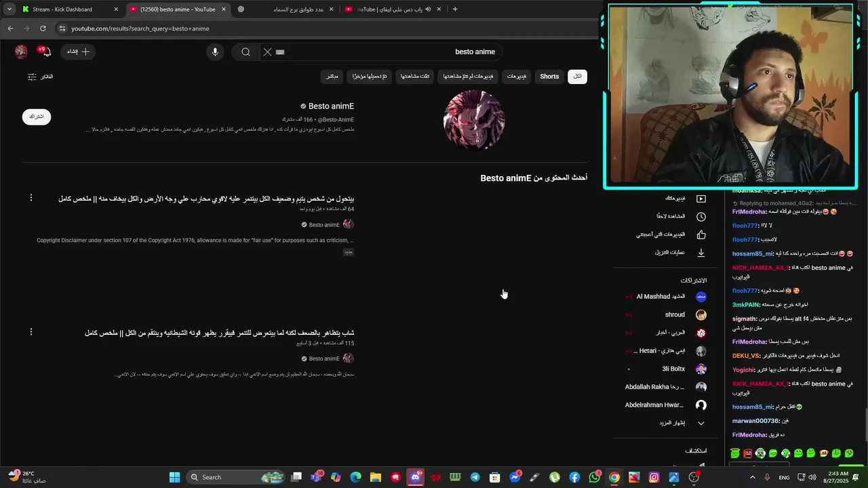Image resolution: width=868 pixels, height=488 pixels.
Task: Click marwan000736 username in chat
Action: [755, 421]
